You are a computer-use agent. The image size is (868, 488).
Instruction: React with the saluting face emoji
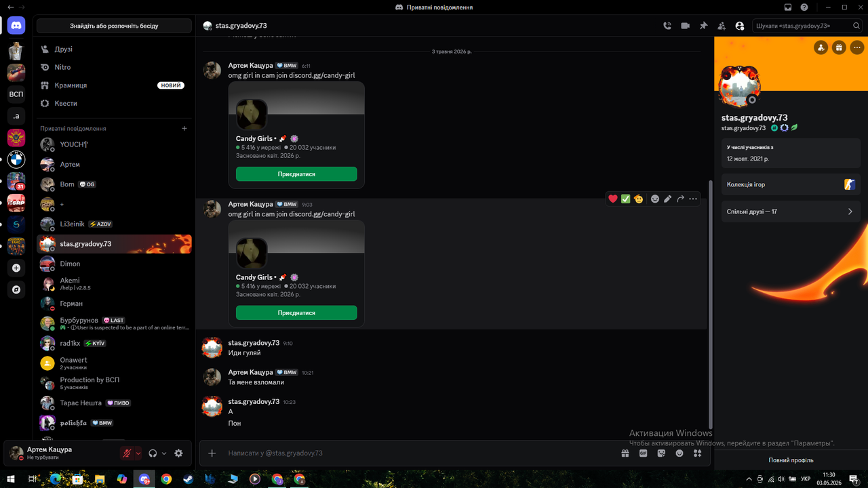point(639,199)
